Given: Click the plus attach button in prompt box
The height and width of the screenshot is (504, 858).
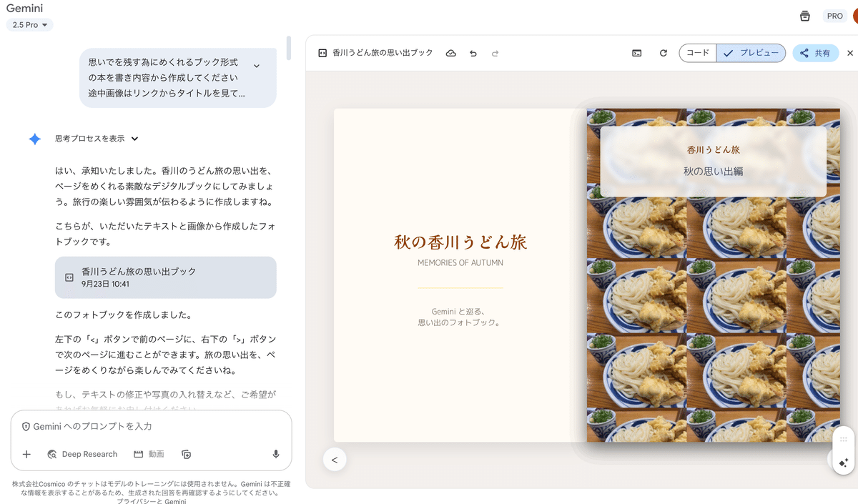Looking at the screenshot, I should 26,455.
